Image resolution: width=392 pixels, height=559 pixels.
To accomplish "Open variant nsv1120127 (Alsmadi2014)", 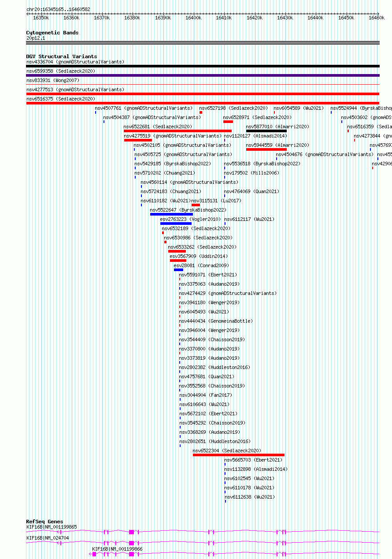I will click(x=255, y=136).
